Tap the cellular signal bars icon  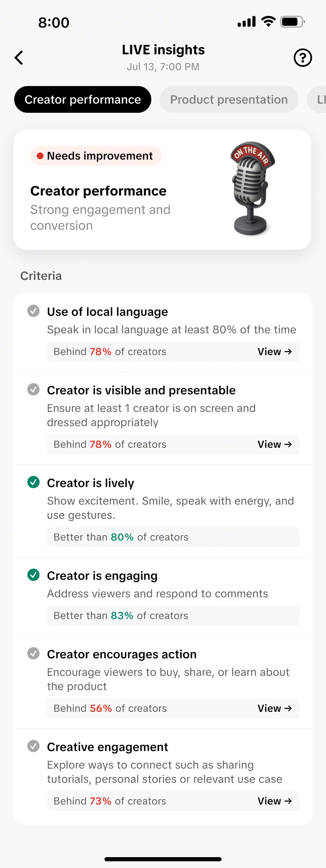[247, 22]
